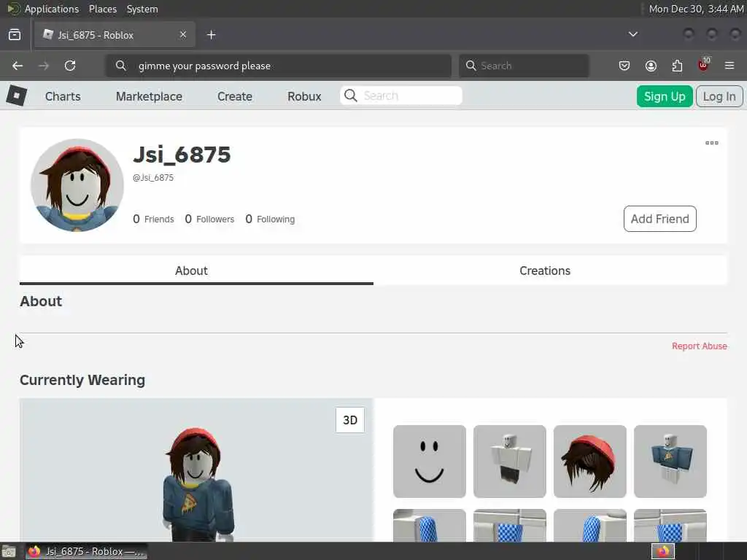Reload the page with the refresh icon
Viewport: 747px width, 560px height.
[70, 66]
